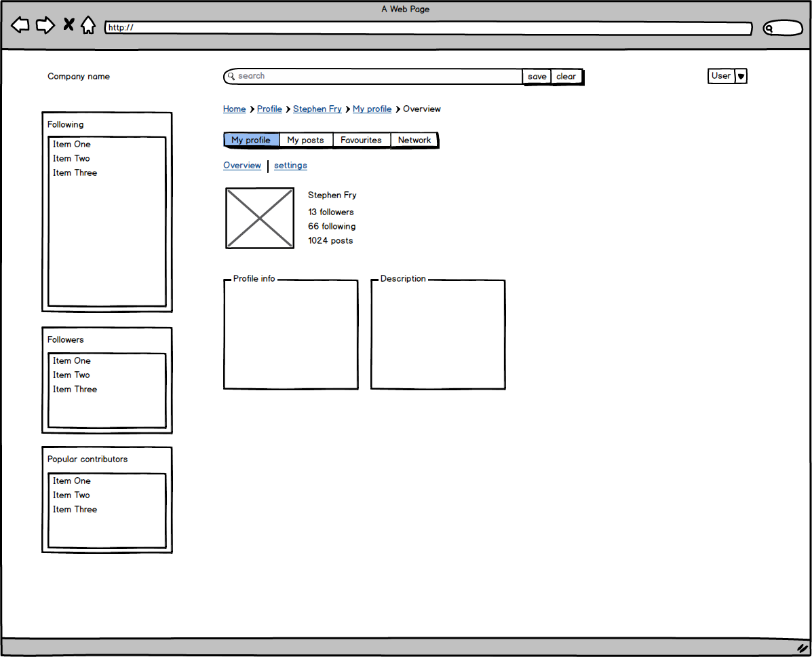Switch to the My posts tab
Viewport: 812px width, 657px height.
(x=305, y=140)
